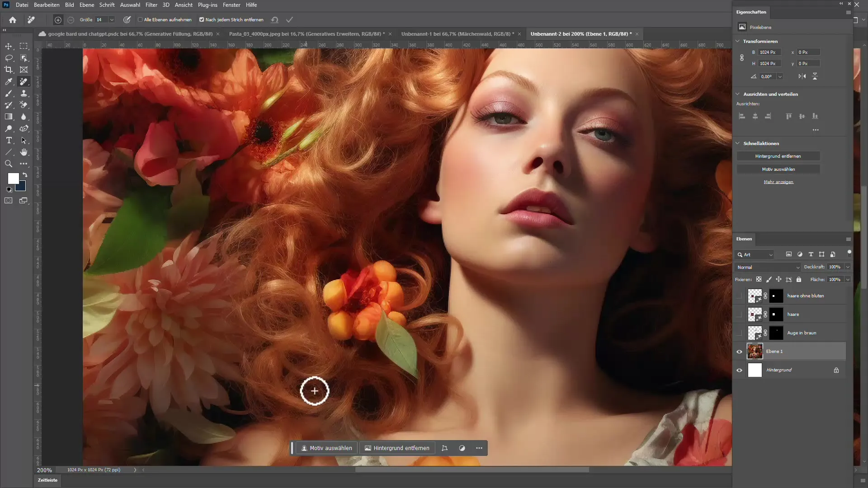Click Bearbeiten in the menu bar
Viewport: 868px width, 488px height.
47,5
